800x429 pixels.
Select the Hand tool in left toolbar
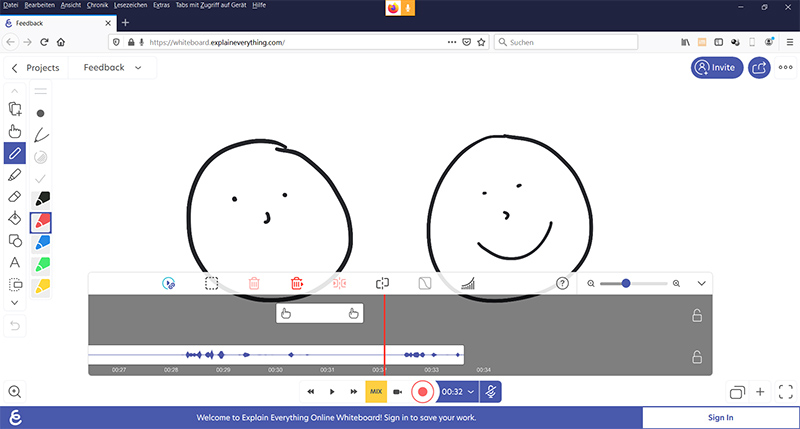[15, 131]
